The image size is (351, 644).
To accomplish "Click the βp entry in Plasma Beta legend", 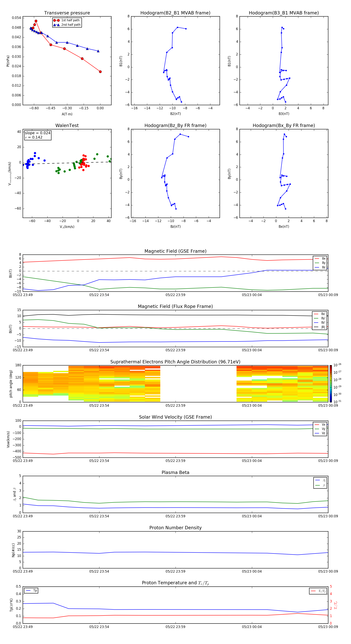I will click(320, 480).
